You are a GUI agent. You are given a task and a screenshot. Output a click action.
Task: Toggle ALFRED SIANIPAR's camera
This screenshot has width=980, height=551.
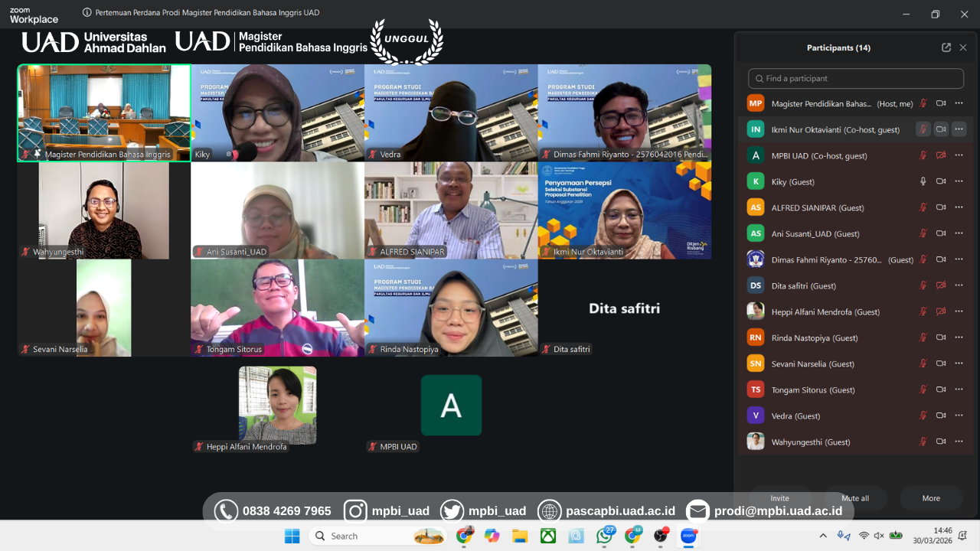[x=941, y=207]
